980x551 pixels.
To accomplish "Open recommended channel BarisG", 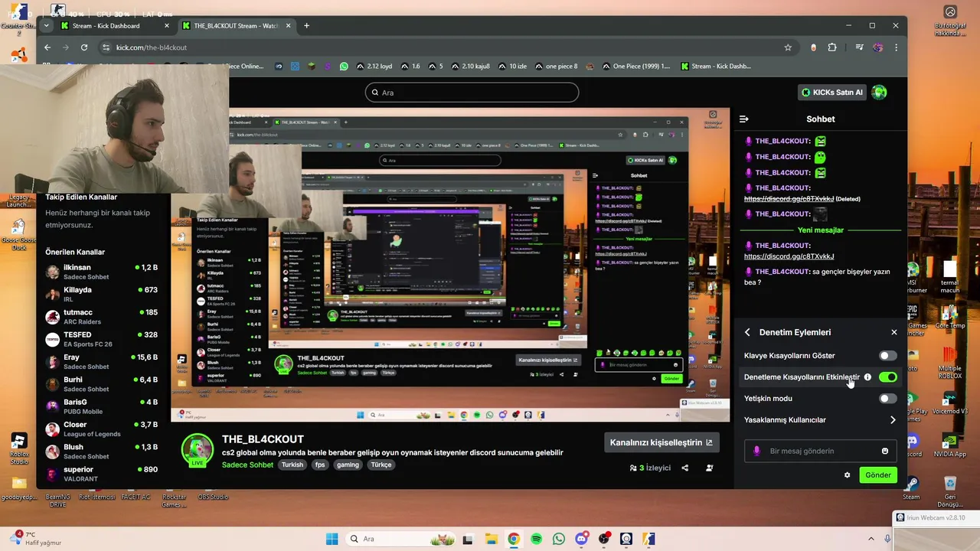I will [x=102, y=406].
